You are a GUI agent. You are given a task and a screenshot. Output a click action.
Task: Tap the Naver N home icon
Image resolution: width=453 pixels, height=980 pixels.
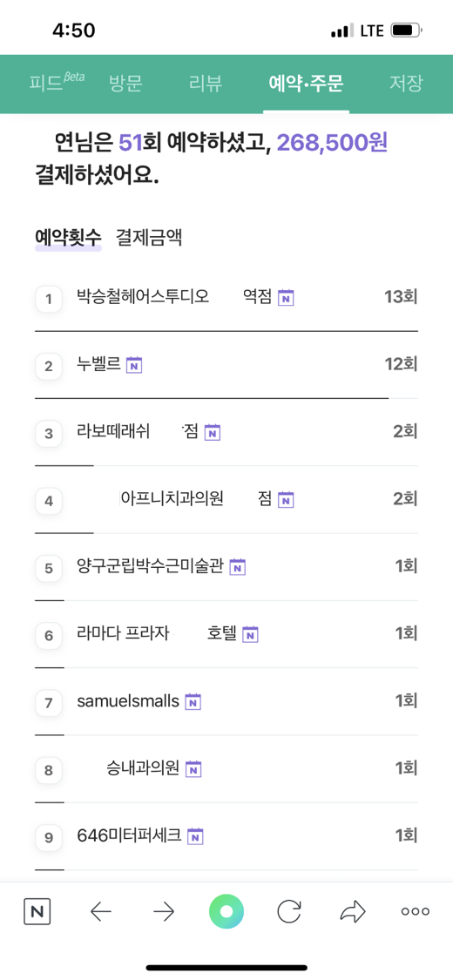click(x=37, y=912)
